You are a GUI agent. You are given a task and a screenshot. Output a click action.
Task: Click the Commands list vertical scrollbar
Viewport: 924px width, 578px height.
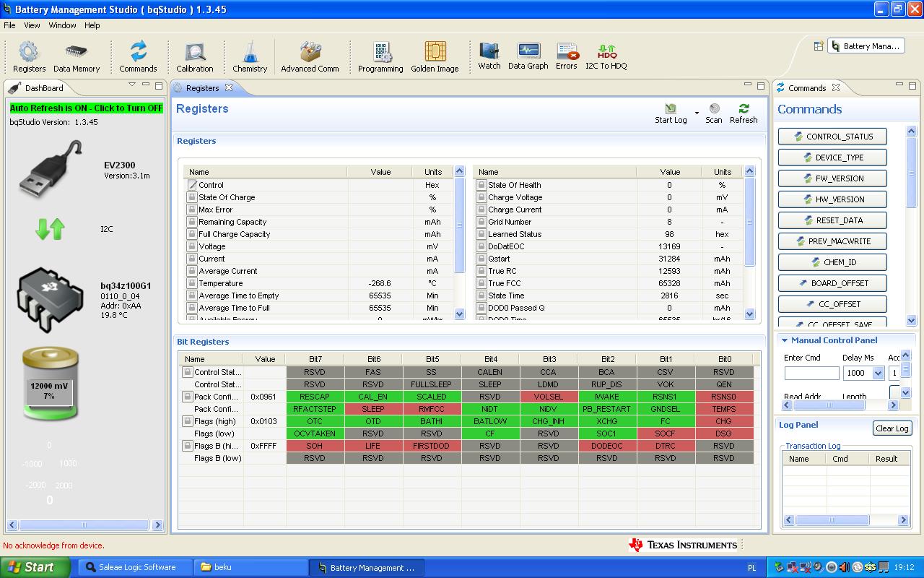[x=911, y=225]
